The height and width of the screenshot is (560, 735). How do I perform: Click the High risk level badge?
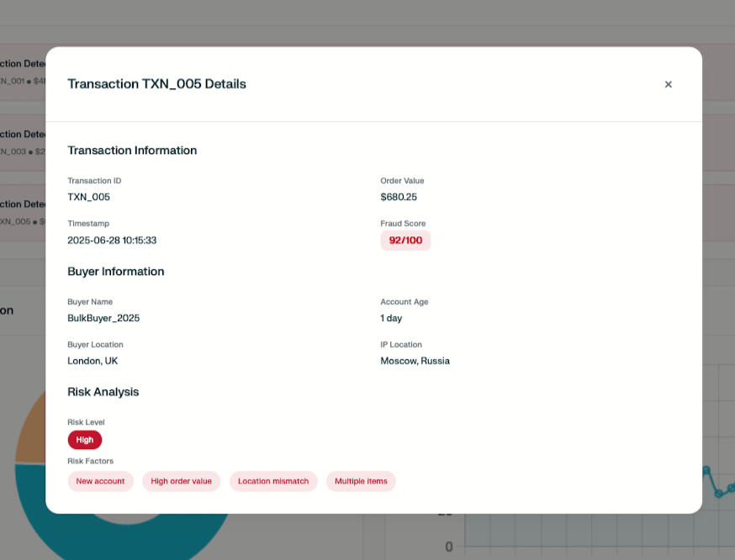coord(85,440)
